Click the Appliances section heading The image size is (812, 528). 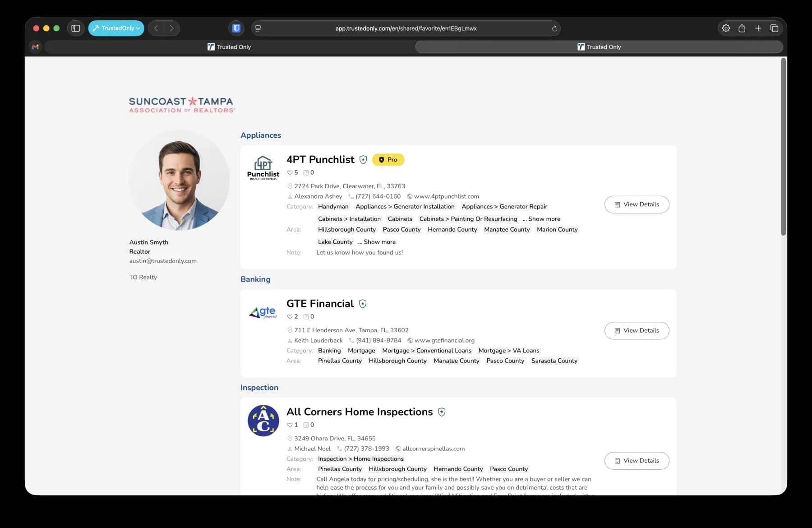point(261,135)
